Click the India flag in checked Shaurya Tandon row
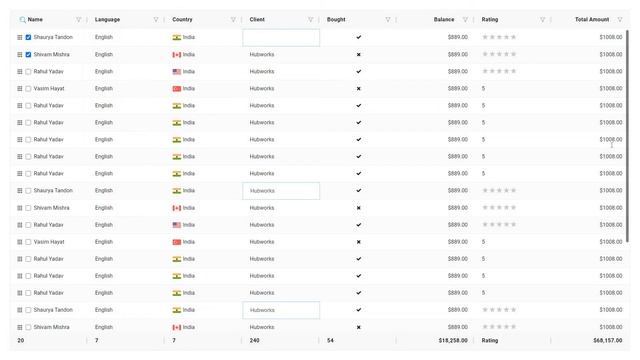Viewport: 640px width, 360px height. click(177, 37)
